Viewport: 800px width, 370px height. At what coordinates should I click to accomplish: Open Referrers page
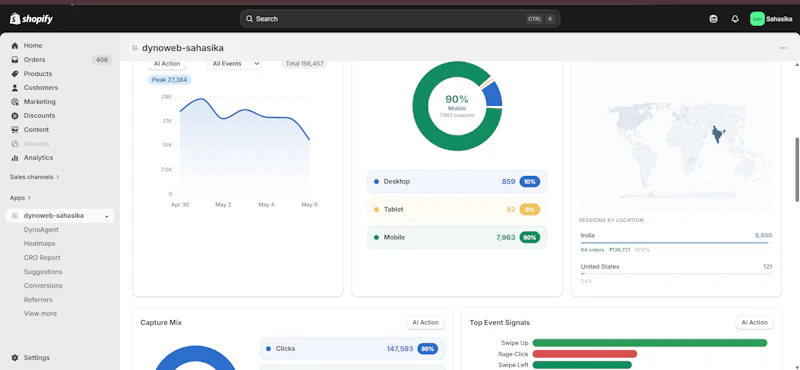[38, 300]
